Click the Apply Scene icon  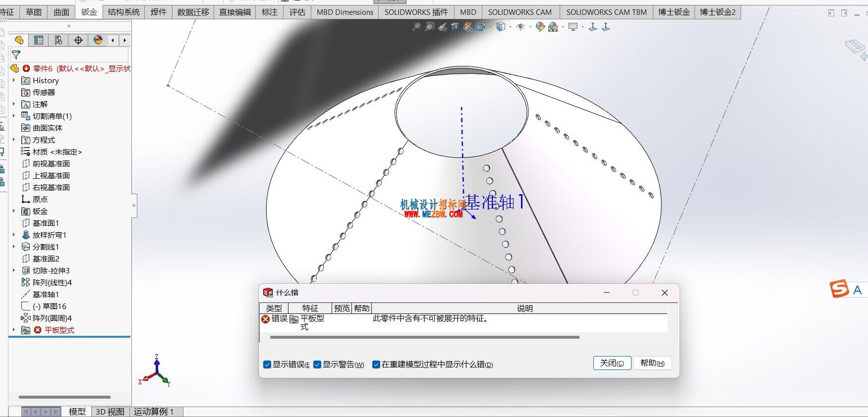(x=553, y=27)
